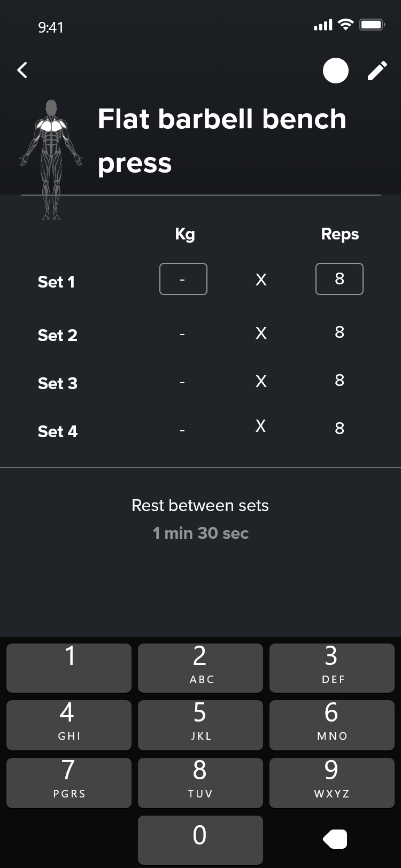Select the Set 1 Kg input box
401x868 pixels.
tap(183, 279)
